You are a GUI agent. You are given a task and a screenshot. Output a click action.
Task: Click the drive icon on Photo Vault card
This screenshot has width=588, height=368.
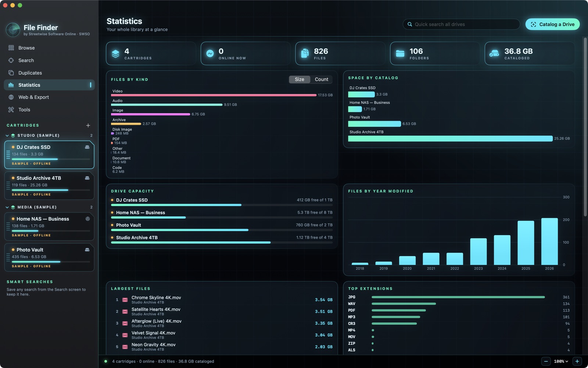coord(87,250)
